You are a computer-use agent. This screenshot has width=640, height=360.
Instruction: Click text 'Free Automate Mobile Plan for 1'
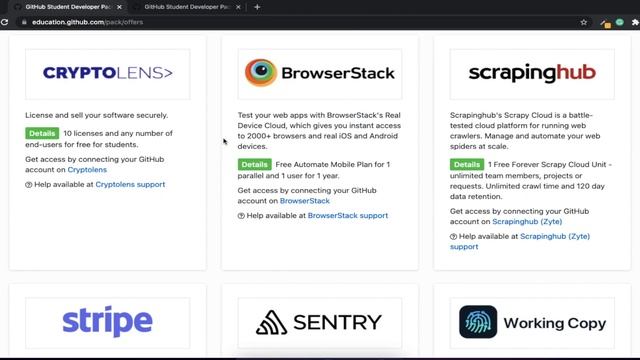pyautogui.click(x=333, y=164)
